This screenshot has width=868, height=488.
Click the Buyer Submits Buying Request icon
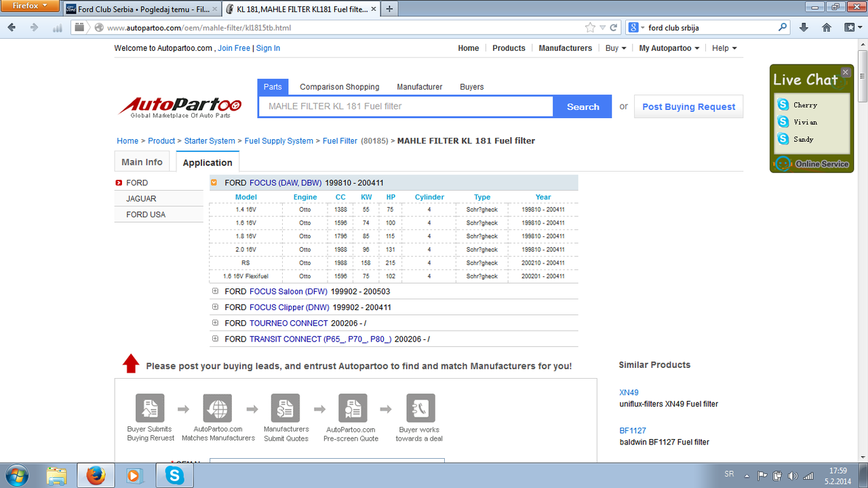[150, 408]
